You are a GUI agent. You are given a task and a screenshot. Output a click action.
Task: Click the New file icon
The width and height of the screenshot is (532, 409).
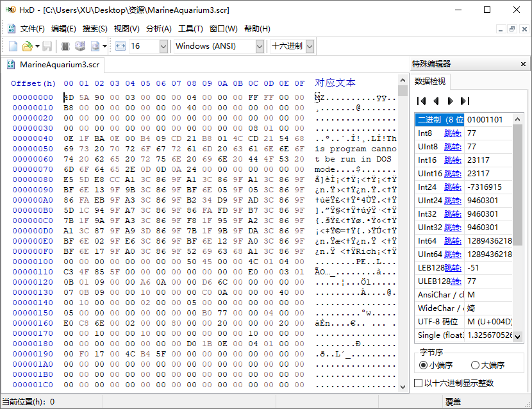coord(13,46)
